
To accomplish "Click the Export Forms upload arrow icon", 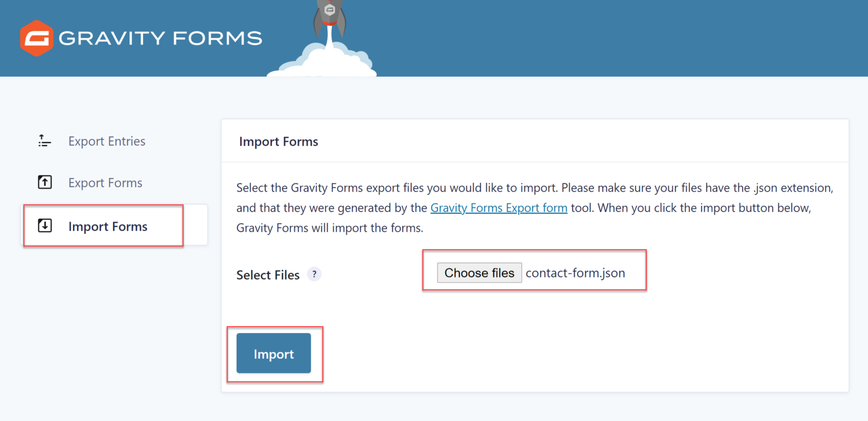I will (x=44, y=182).
